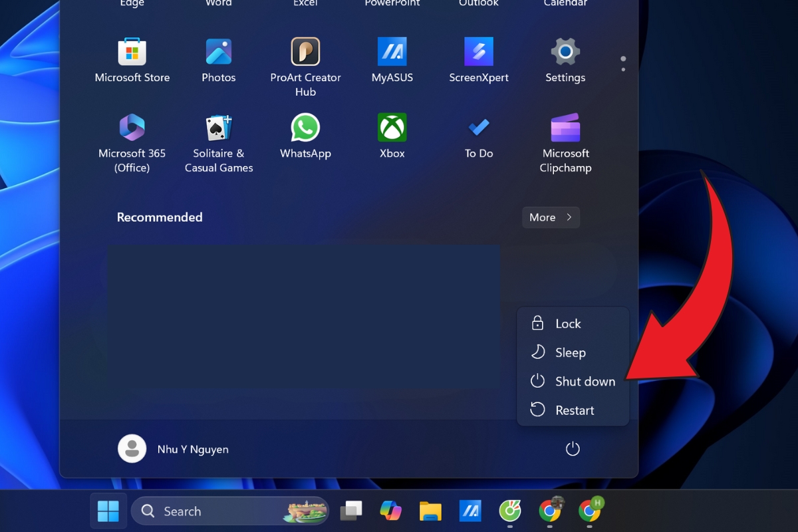Go to the next pinned apps page dot

pos(623,68)
